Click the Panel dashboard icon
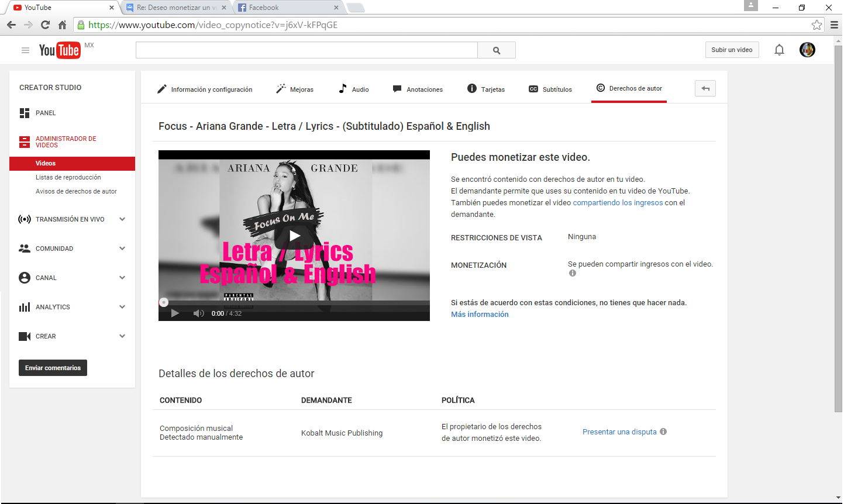The image size is (844, 504). point(25,113)
